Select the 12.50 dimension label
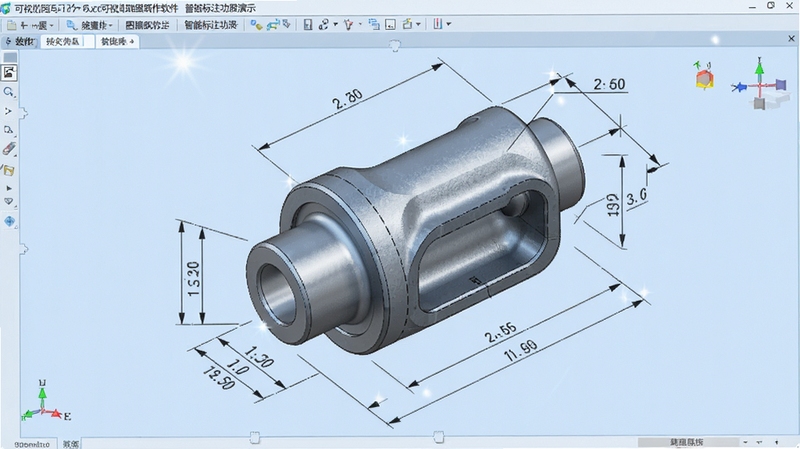This screenshot has width=800, height=449. coord(219,378)
